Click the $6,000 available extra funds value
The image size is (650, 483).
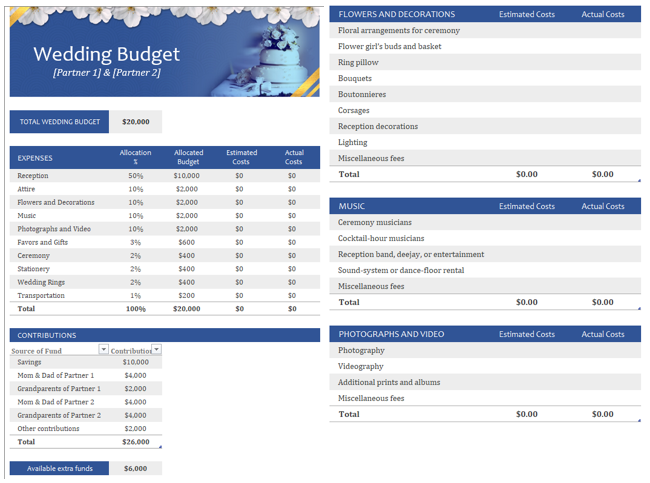tap(136, 468)
